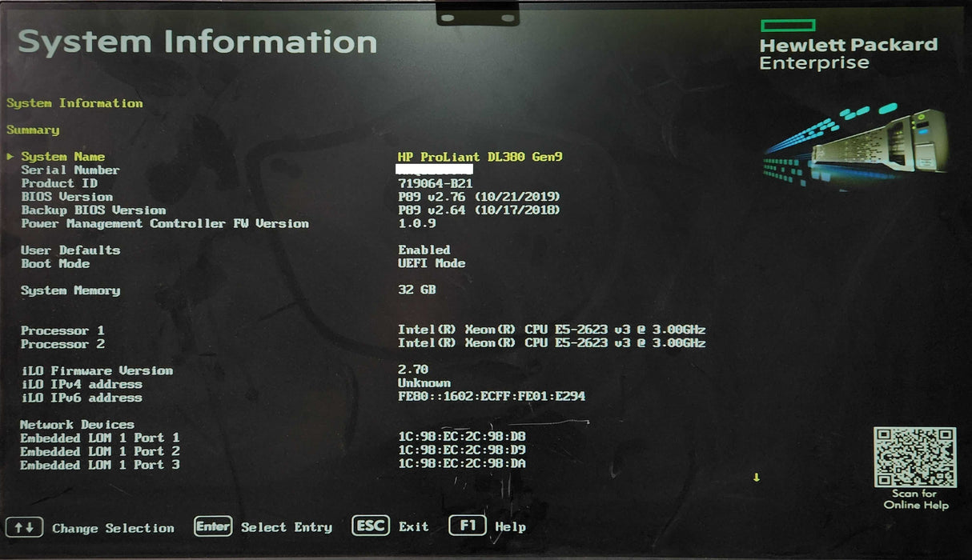Screen dimensions: 972x560
Task: Click Embedded LOM 1 Port 3 label
Action: pos(100,465)
